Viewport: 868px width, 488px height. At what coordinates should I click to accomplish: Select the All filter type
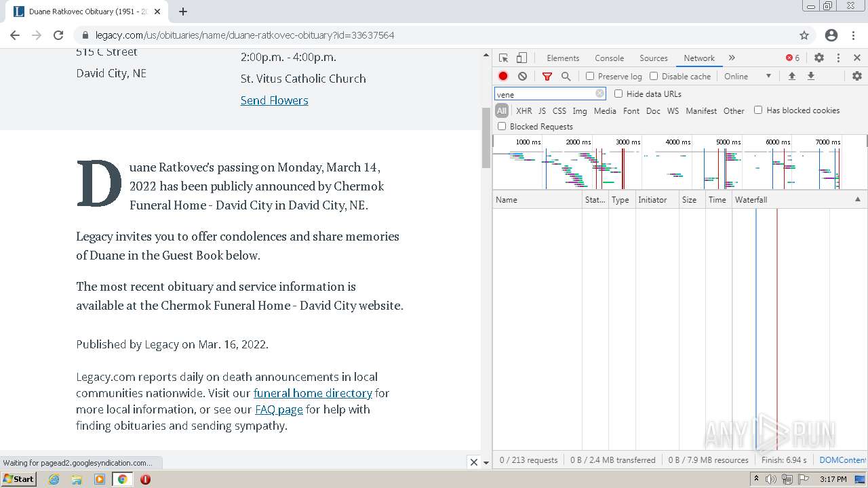click(x=502, y=110)
